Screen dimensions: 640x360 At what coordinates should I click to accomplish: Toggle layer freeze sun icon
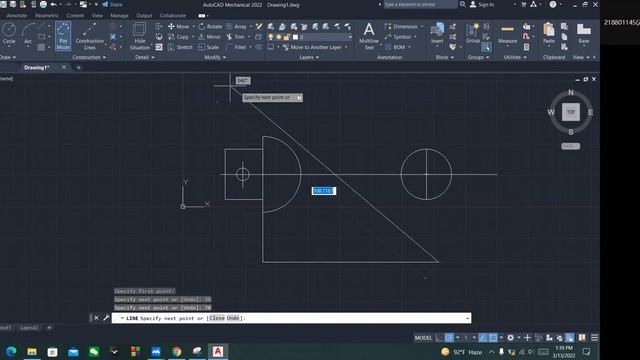278,37
